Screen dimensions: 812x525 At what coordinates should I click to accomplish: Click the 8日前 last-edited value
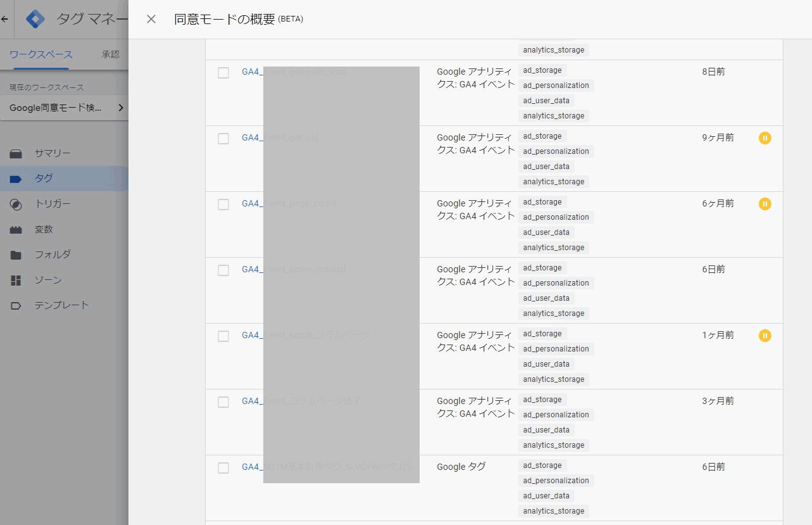click(x=713, y=72)
